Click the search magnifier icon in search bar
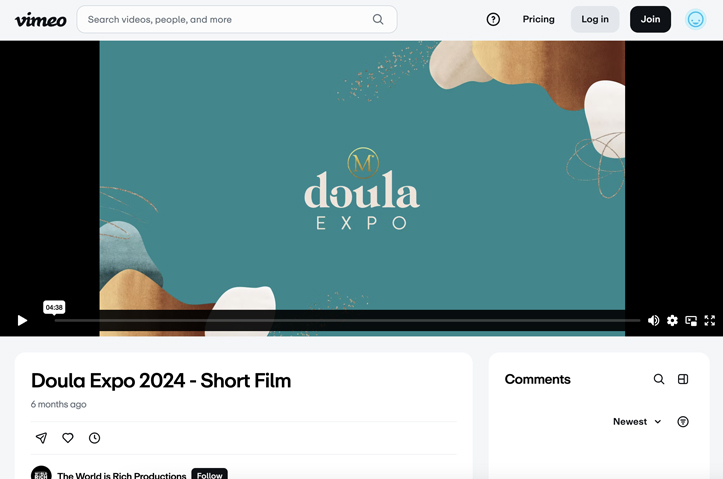This screenshot has height=479, width=723. [x=378, y=19]
